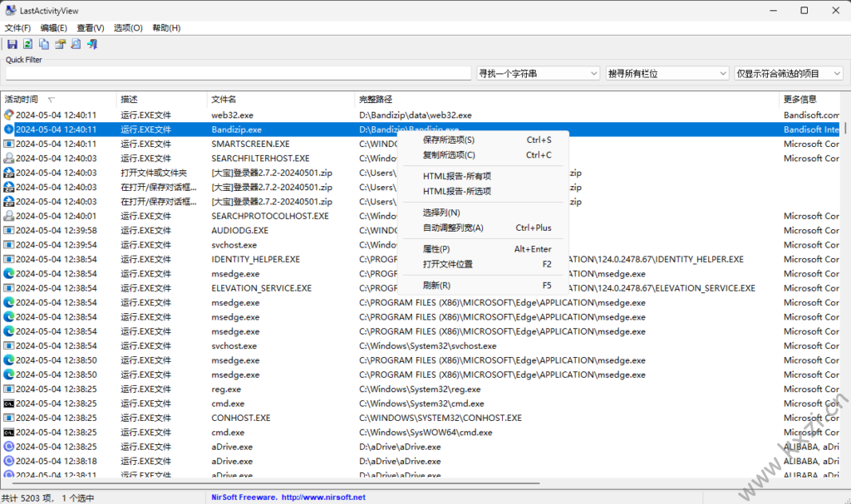Click the icon of the CONHOST.EXE row

pyautogui.click(x=8, y=418)
